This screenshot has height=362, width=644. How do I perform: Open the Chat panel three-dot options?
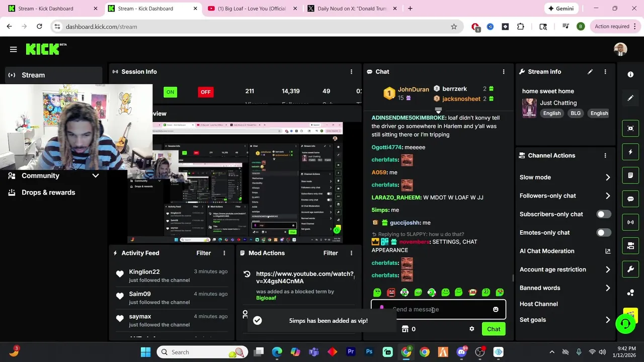coord(504,72)
